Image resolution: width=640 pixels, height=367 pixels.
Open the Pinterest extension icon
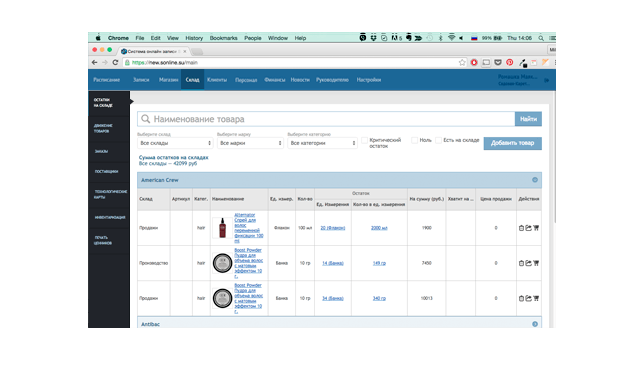(509, 62)
